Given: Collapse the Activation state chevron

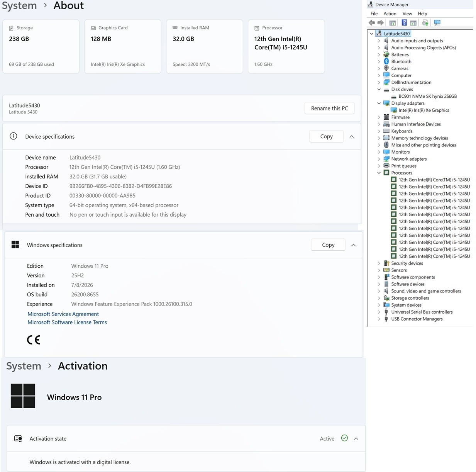Looking at the screenshot, I should (x=356, y=438).
